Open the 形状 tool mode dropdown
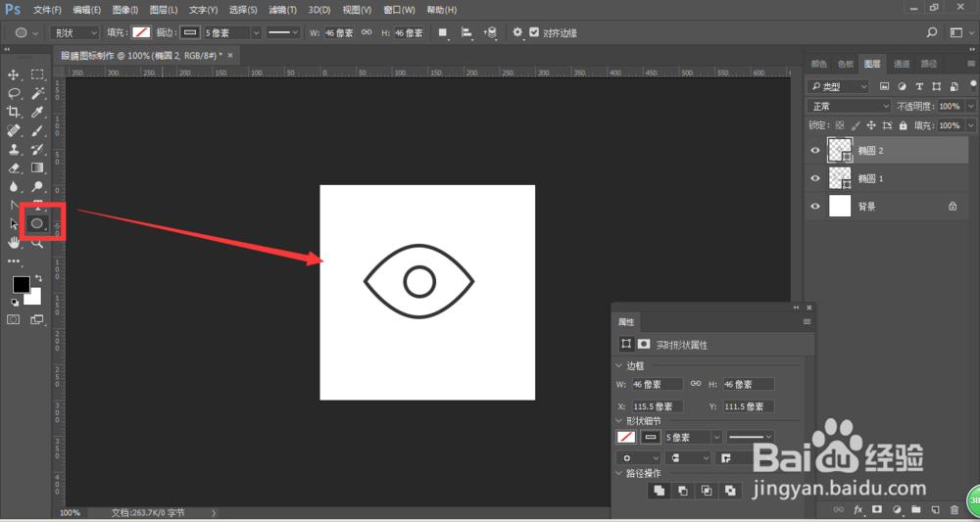Image resolution: width=980 pixels, height=522 pixels. pyautogui.click(x=74, y=32)
